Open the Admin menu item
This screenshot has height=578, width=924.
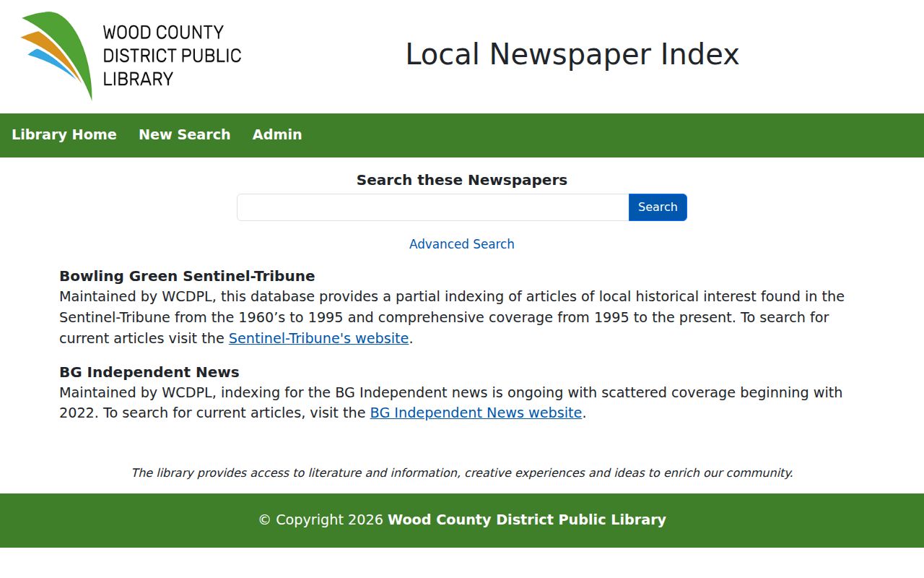tap(277, 135)
